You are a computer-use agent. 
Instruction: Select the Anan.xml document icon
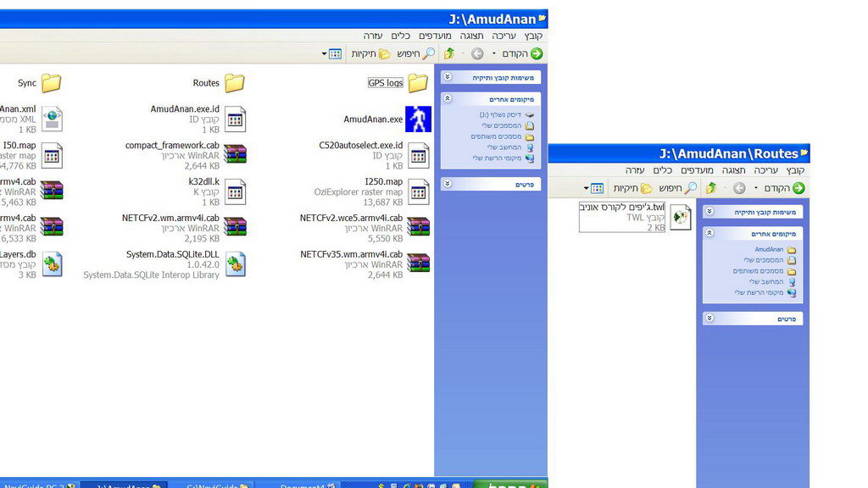pyautogui.click(x=52, y=119)
